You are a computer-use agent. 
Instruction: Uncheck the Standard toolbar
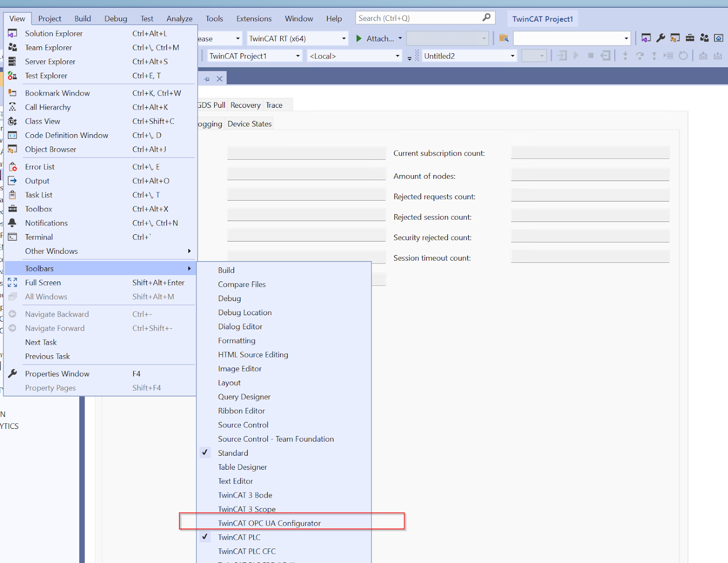point(284,453)
